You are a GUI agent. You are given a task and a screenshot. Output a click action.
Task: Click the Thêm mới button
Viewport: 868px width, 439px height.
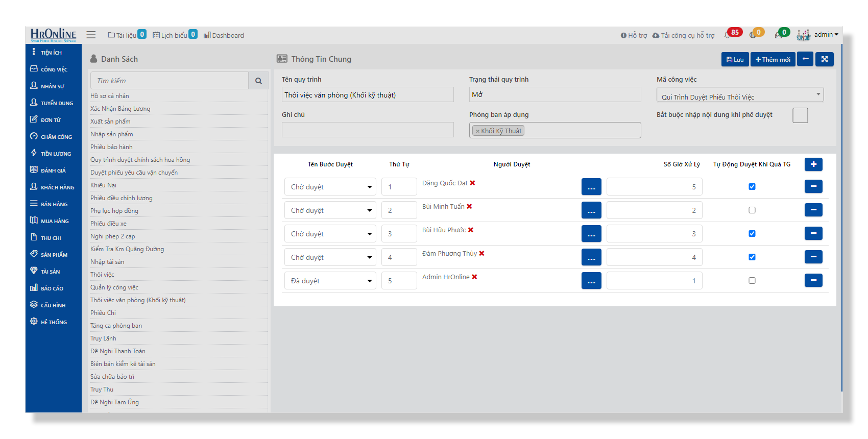[x=773, y=59]
